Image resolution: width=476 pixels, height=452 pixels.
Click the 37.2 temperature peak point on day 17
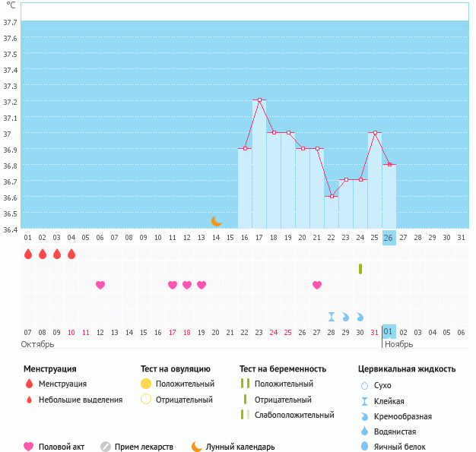tap(259, 100)
